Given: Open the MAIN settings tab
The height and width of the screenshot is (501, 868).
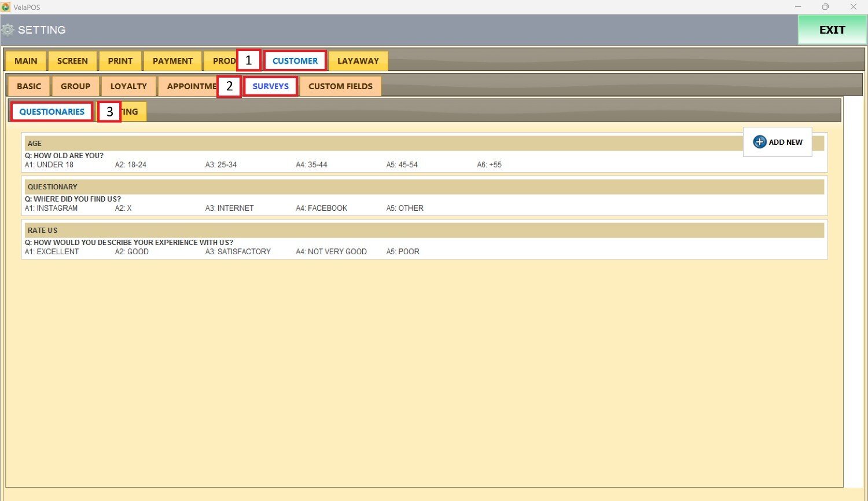Looking at the screenshot, I should point(25,61).
